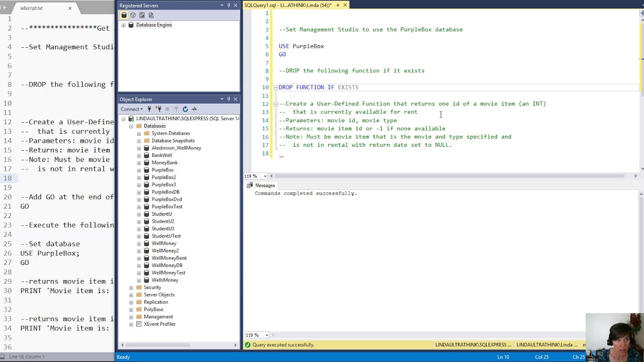
Task: Open the query editor zoom percentage dropdown
Action: point(265,176)
